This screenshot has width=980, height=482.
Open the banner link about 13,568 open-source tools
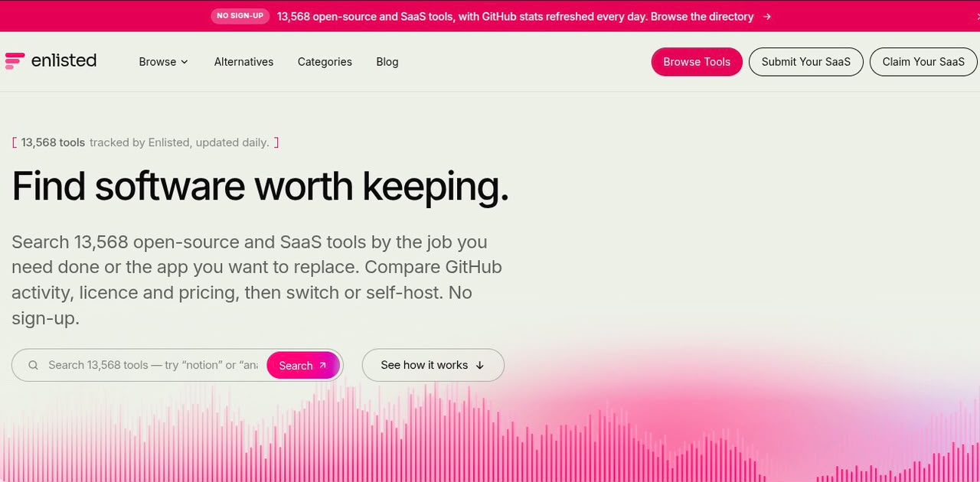coord(515,16)
